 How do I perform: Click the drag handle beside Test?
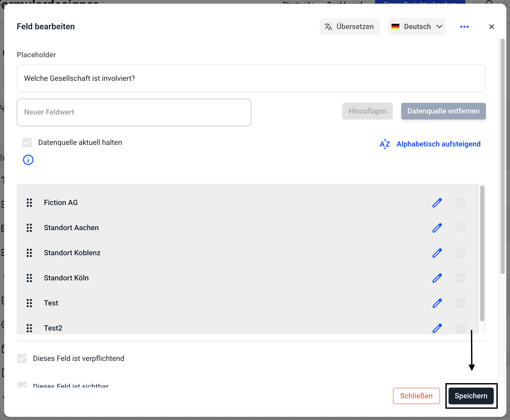click(29, 303)
